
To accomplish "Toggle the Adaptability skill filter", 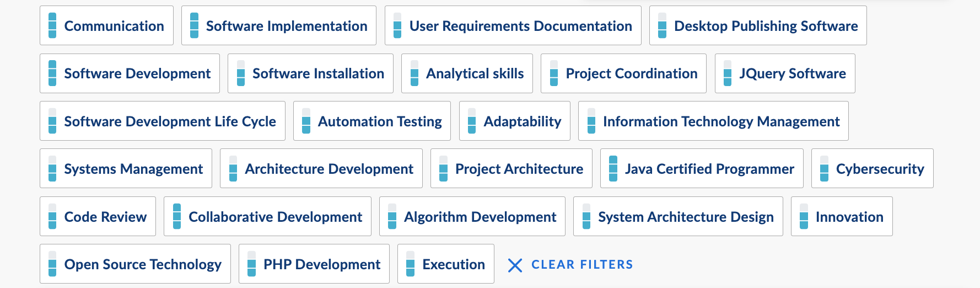I will 521,121.
